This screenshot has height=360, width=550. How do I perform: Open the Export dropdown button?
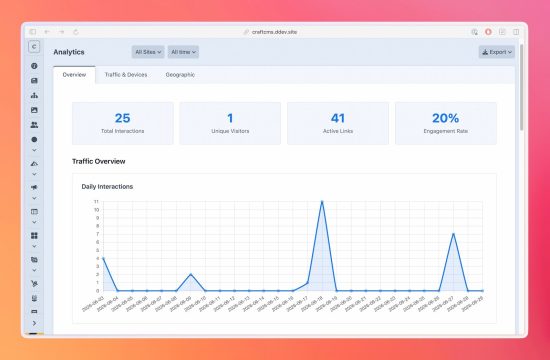(497, 52)
